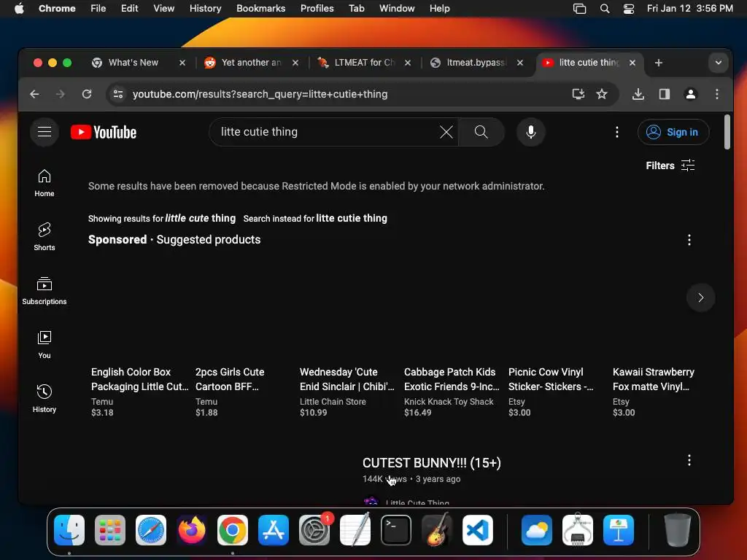This screenshot has width=747, height=560.
Task: Open Shorts in the sidebar
Action: (44, 237)
